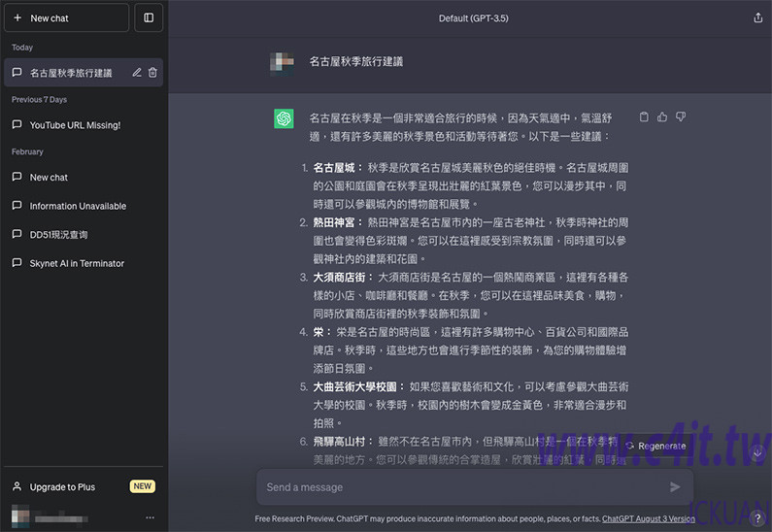Viewport: 772px width, 532px height.
Task: Click the user avatar in sidebar
Action: (20, 516)
